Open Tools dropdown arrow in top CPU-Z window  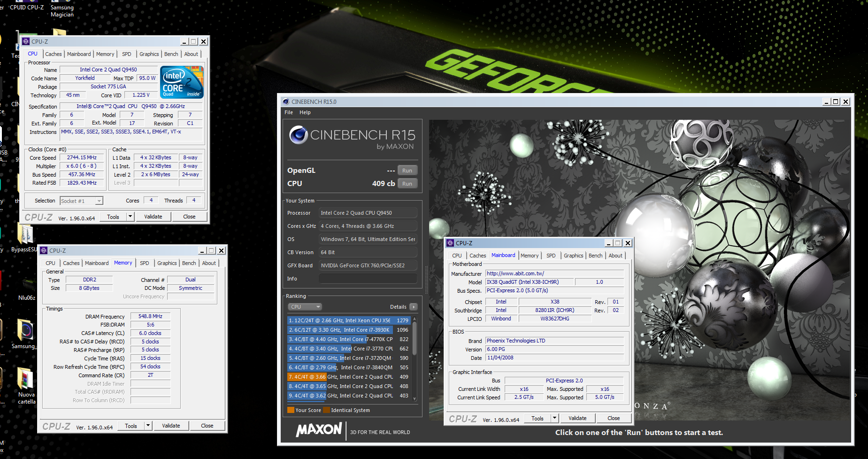click(130, 217)
